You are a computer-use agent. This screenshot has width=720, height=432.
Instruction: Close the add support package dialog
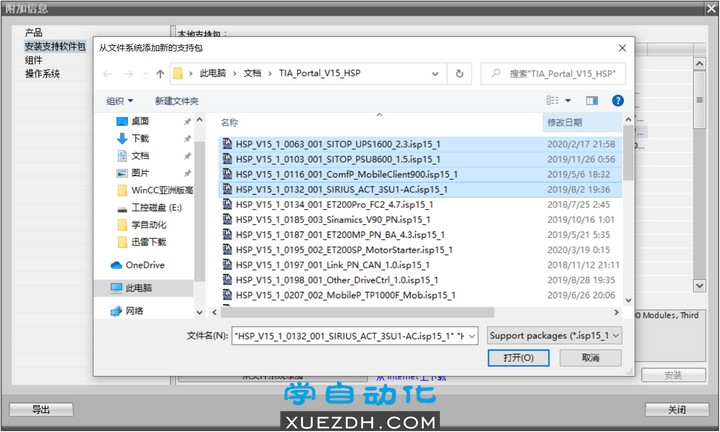tap(622, 48)
